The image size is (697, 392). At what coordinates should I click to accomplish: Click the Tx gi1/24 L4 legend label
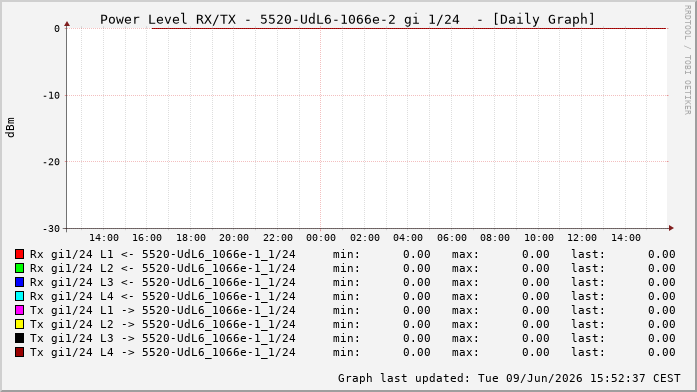click(x=162, y=352)
